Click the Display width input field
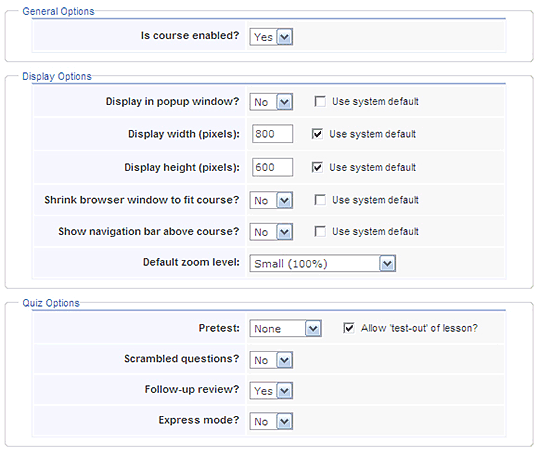The height and width of the screenshot is (456, 540). (x=272, y=134)
